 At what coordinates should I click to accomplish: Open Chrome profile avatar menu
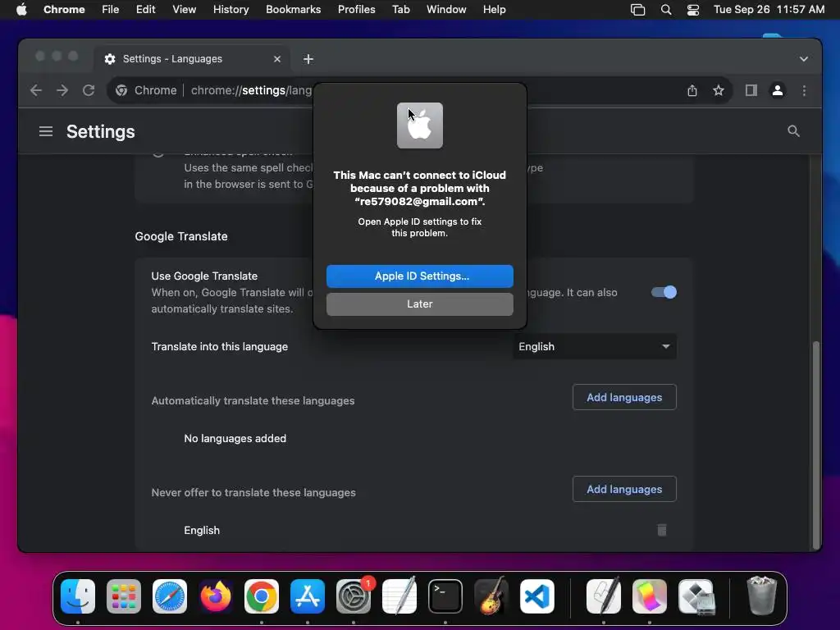(x=778, y=90)
